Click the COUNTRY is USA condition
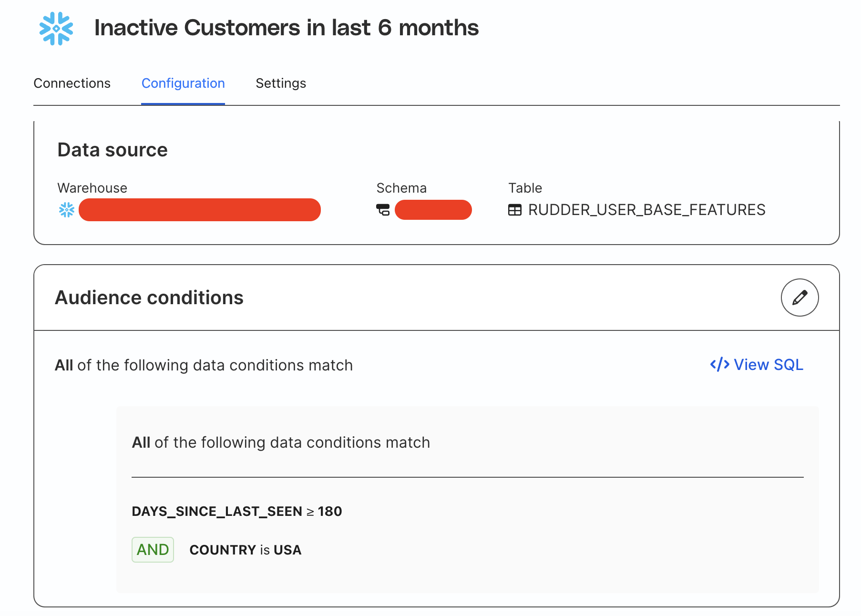 click(246, 550)
